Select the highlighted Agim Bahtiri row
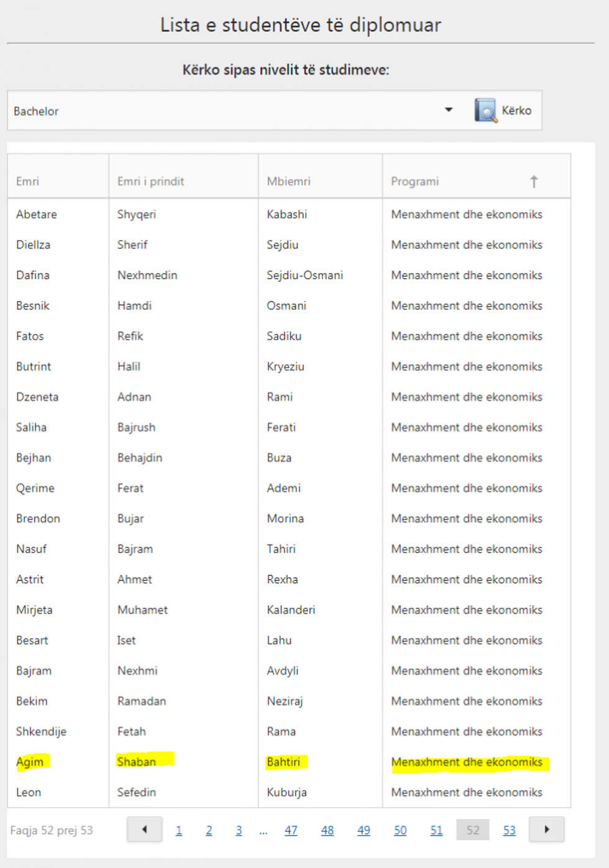The image size is (609, 868). point(283,762)
